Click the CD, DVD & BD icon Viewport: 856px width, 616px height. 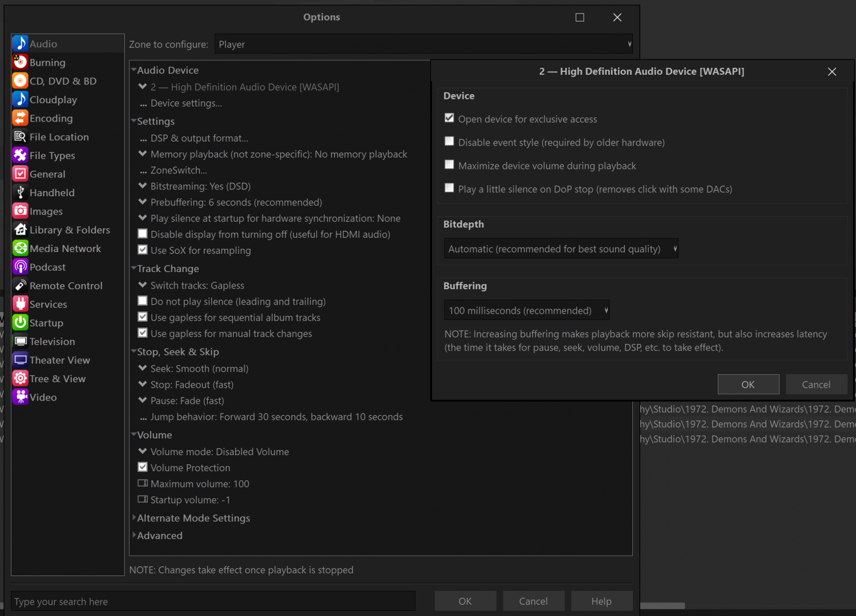point(21,80)
